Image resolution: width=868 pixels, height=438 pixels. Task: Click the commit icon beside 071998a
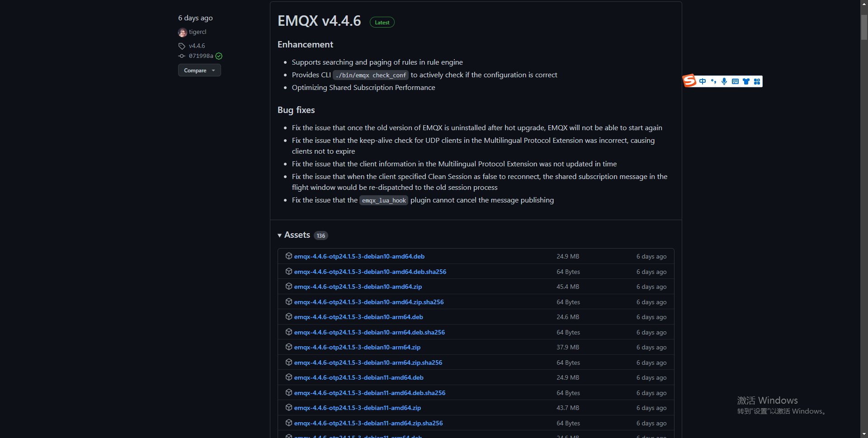click(x=182, y=56)
